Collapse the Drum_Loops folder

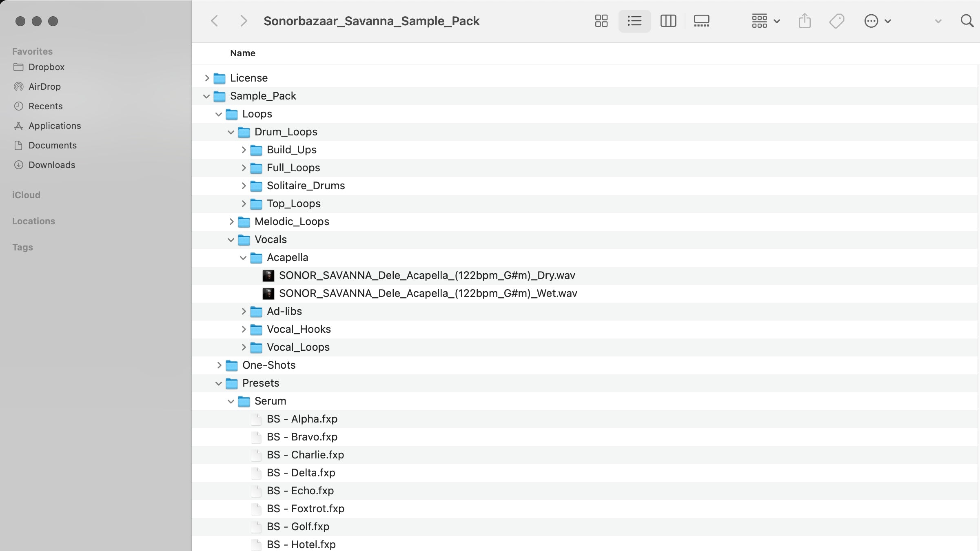231,132
